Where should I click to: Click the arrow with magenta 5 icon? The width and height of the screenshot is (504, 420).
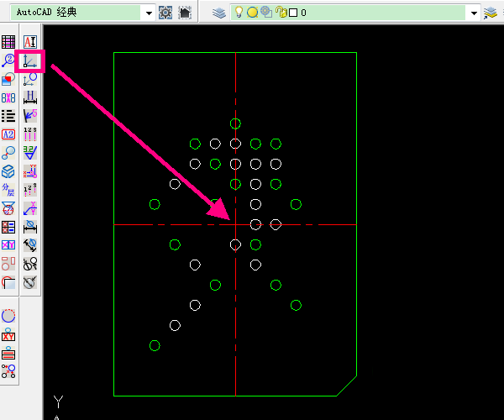point(30,116)
